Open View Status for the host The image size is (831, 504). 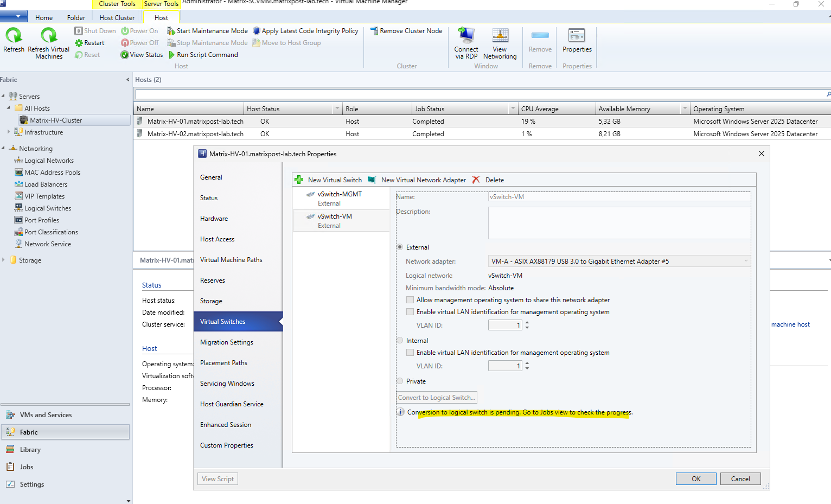[142, 55]
